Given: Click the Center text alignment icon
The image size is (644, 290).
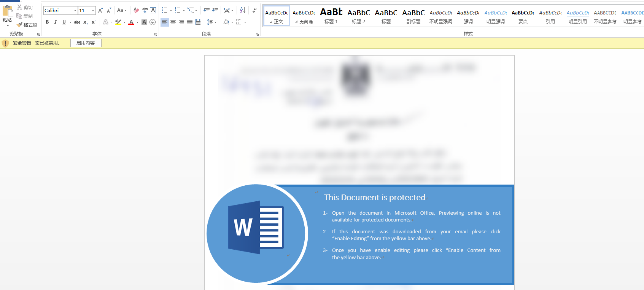Looking at the screenshot, I should pyautogui.click(x=173, y=22).
